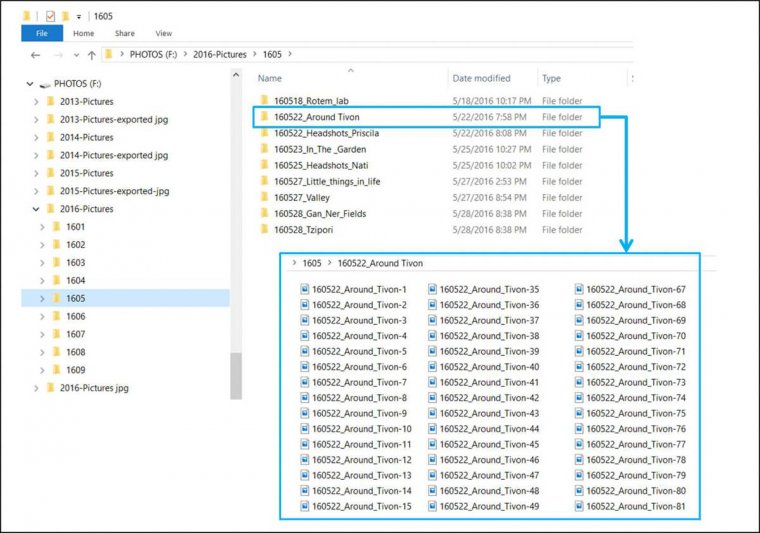
Task: Select the file name 160522_Around_Tivon-38
Action: point(490,336)
